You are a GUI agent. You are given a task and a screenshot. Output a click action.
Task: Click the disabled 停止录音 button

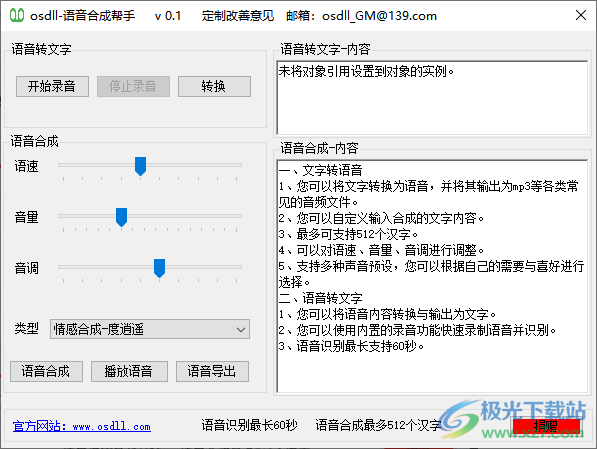pyautogui.click(x=133, y=86)
